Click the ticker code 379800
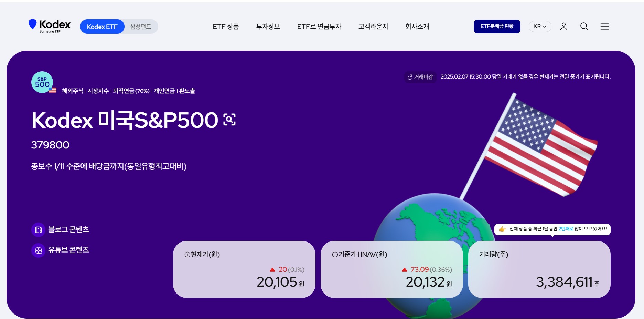Viewport: 644px width, 319px height. 50,145
